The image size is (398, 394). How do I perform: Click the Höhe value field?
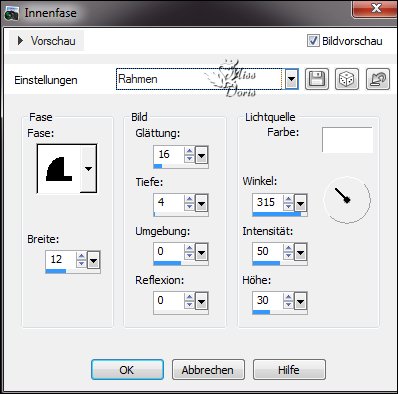pos(268,300)
